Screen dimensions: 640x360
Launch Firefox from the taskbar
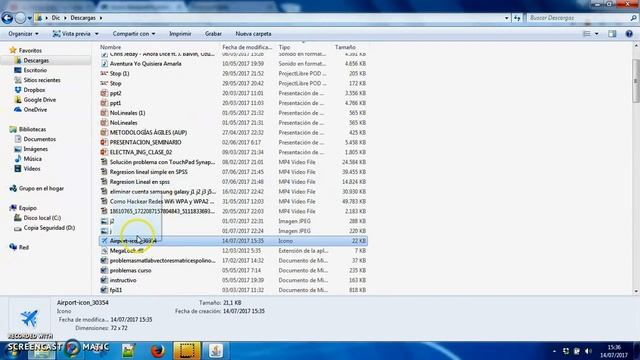(158, 351)
